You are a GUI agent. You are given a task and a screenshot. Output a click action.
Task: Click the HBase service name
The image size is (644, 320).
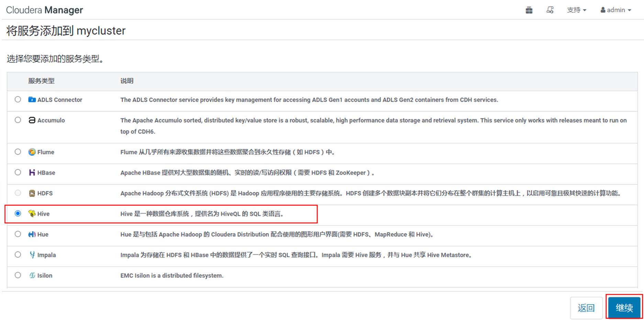(46, 173)
